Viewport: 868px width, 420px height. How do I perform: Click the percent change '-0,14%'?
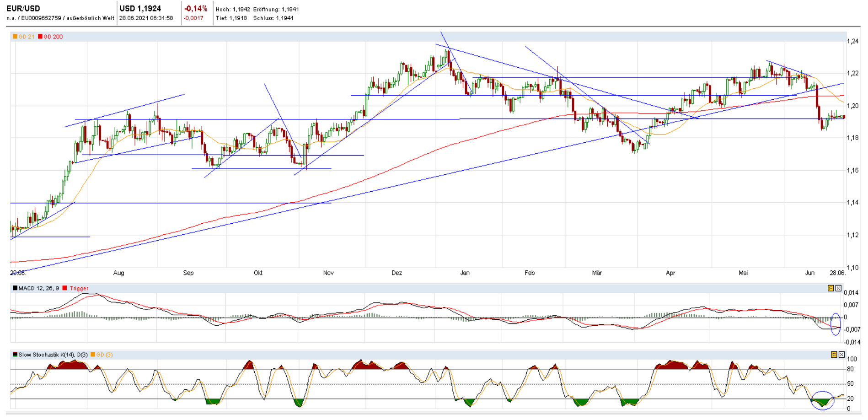196,9
